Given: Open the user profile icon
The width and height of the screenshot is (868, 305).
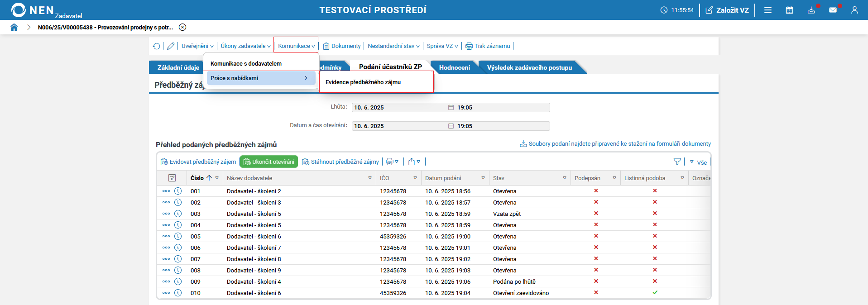Looking at the screenshot, I should coord(854,10).
